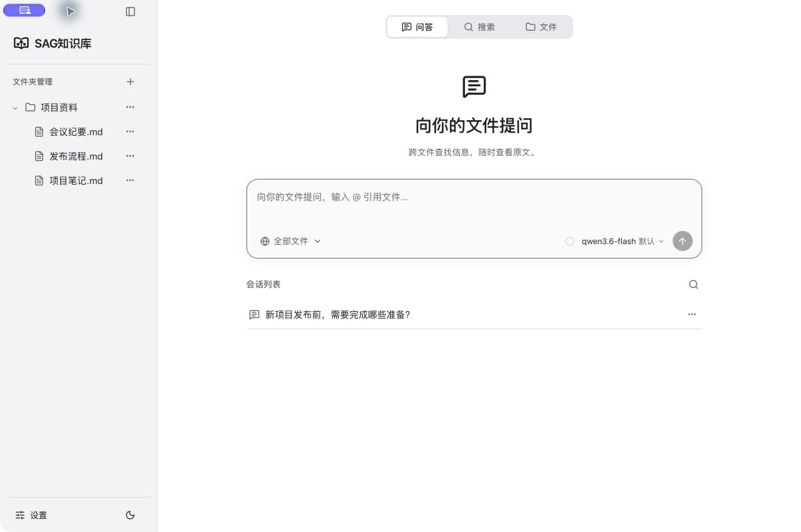Screen dimensions: 801x532
Task: Click the 文件夹管理 section label
Action: 33,81
